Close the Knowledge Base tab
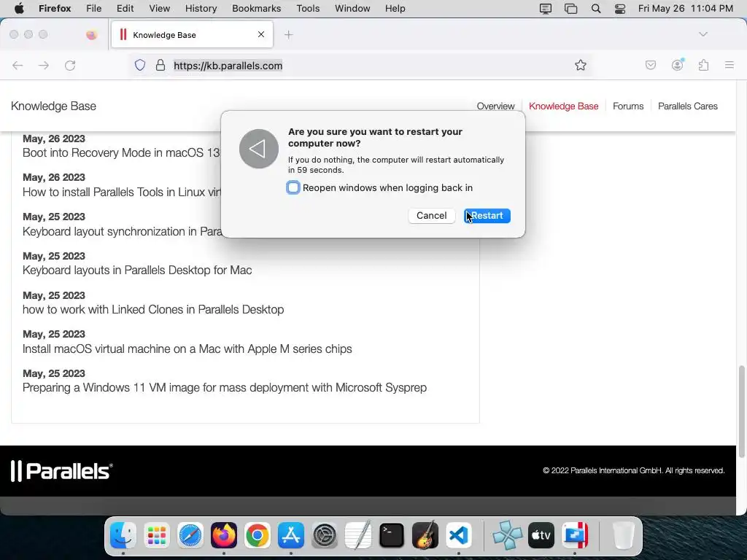The width and height of the screenshot is (747, 560). tap(261, 34)
